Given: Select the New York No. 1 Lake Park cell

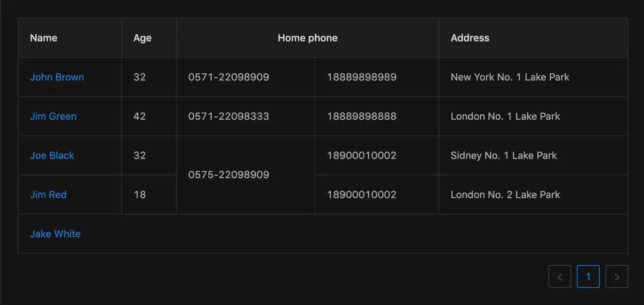Looking at the screenshot, I should (x=510, y=77).
